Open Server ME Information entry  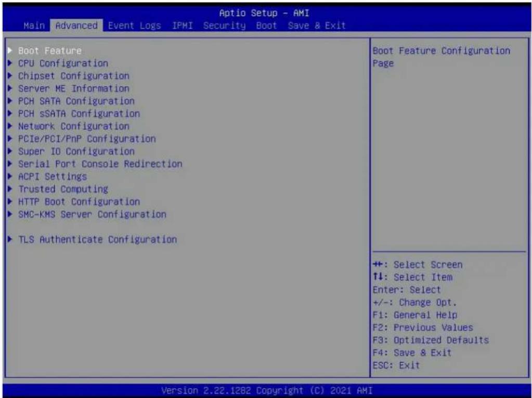pos(74,88)
